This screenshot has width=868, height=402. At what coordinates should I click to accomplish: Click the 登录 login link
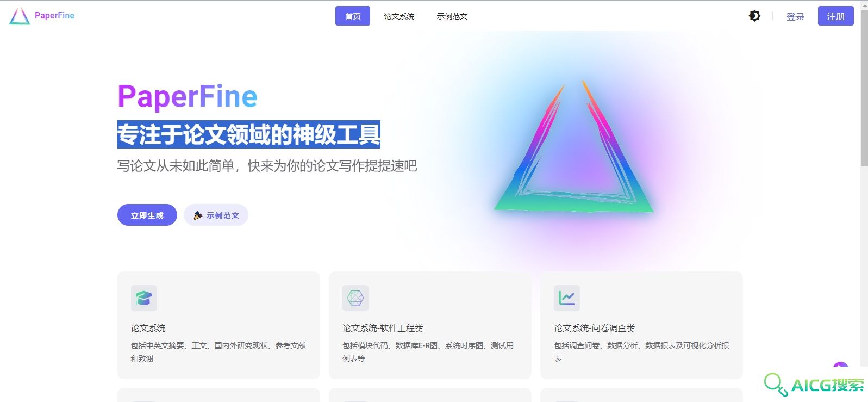[x=795, y=16]
